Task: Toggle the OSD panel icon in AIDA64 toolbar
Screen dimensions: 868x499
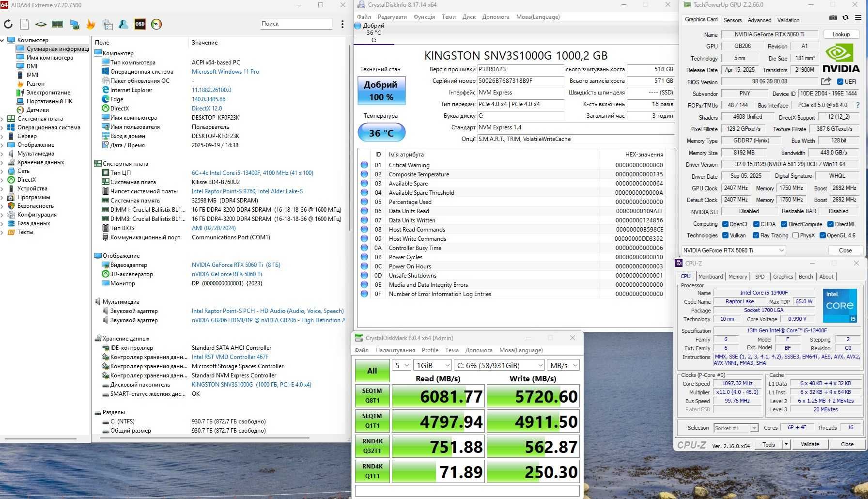Action: click(140, 24)
